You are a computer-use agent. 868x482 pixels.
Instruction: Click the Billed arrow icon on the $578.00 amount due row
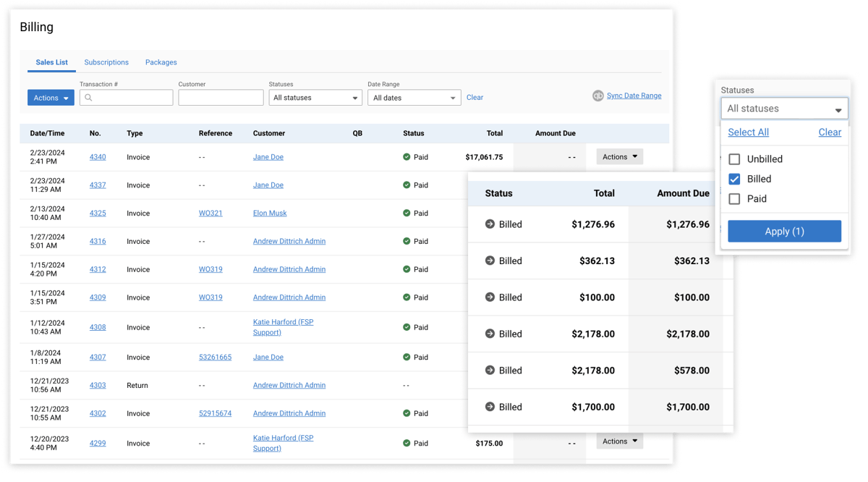click(490, 370)
